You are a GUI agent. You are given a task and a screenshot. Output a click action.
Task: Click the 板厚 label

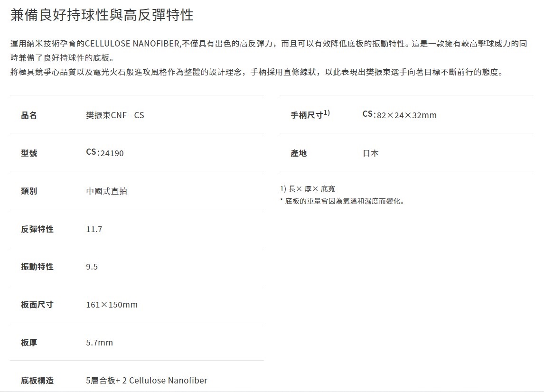point(29,342)
